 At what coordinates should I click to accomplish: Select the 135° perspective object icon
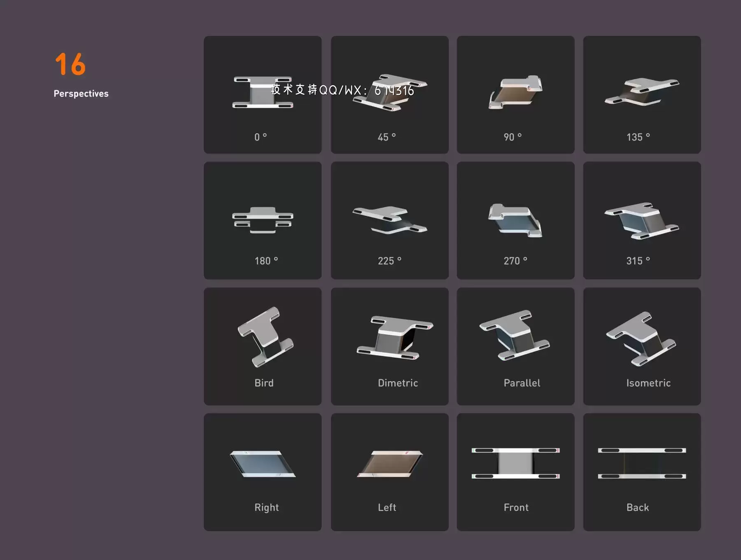pyautogui.click(x=642, y=92)
